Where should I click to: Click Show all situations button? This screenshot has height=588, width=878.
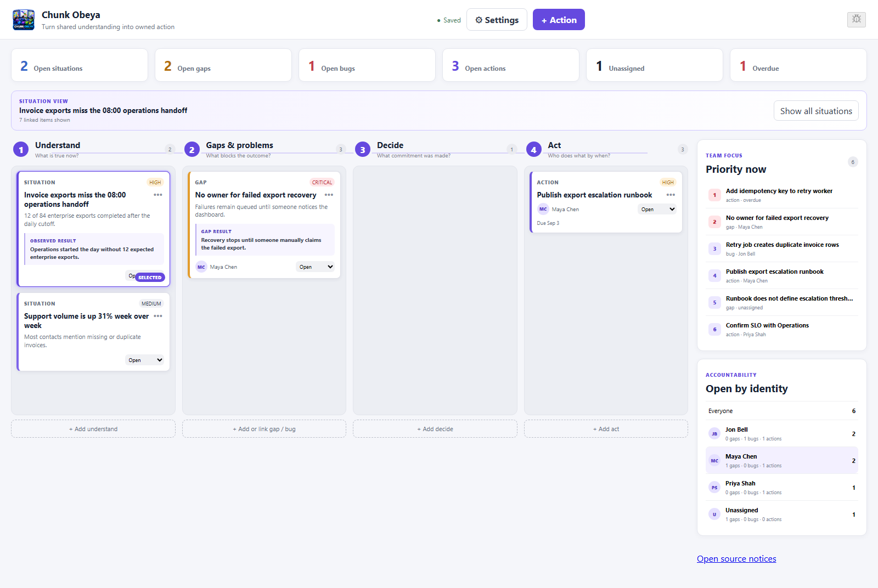pyautogui.click(x=816, y=111)
